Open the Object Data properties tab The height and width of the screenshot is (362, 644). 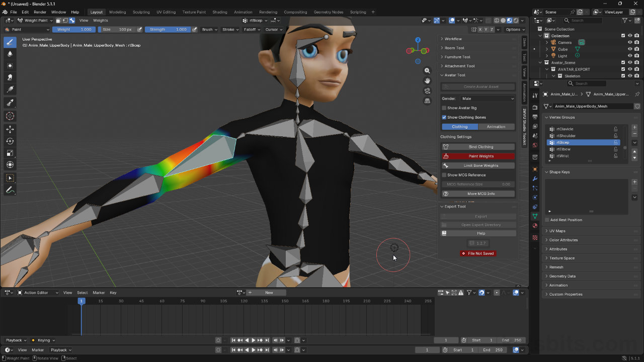coord(535,216)
